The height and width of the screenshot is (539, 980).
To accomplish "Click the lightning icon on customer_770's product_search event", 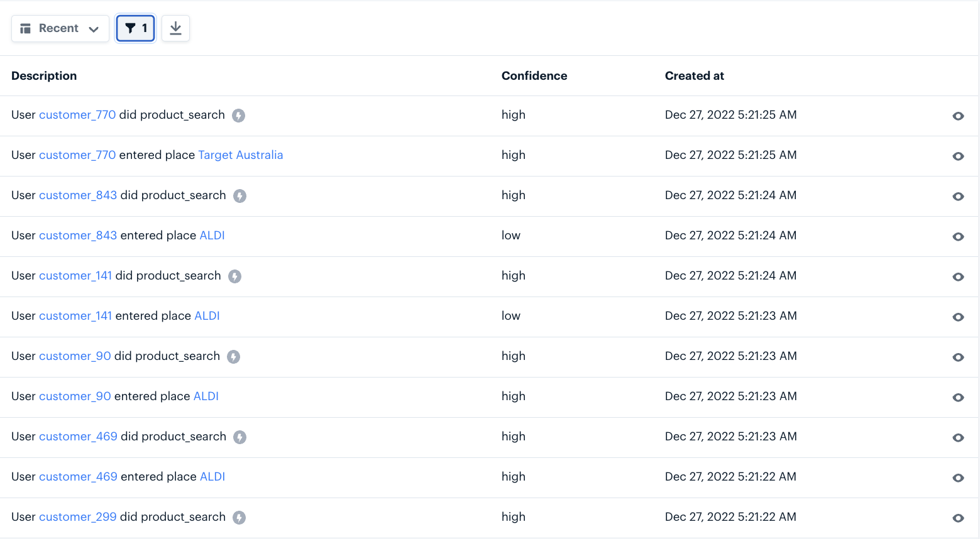I will [x=238, y=115].
